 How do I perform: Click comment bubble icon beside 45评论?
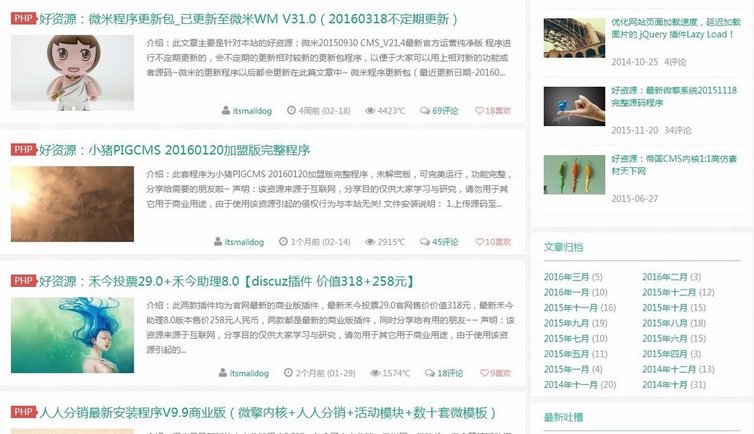click(425, 242)
